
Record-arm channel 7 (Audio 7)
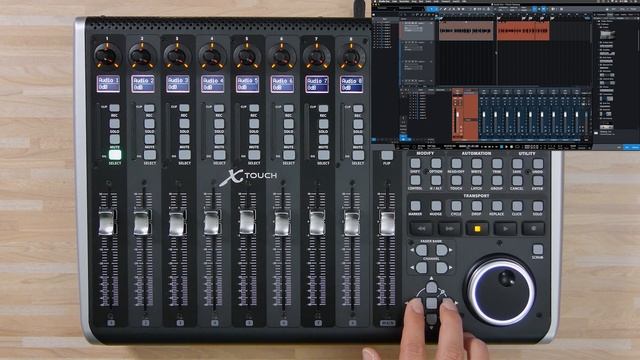323,108
